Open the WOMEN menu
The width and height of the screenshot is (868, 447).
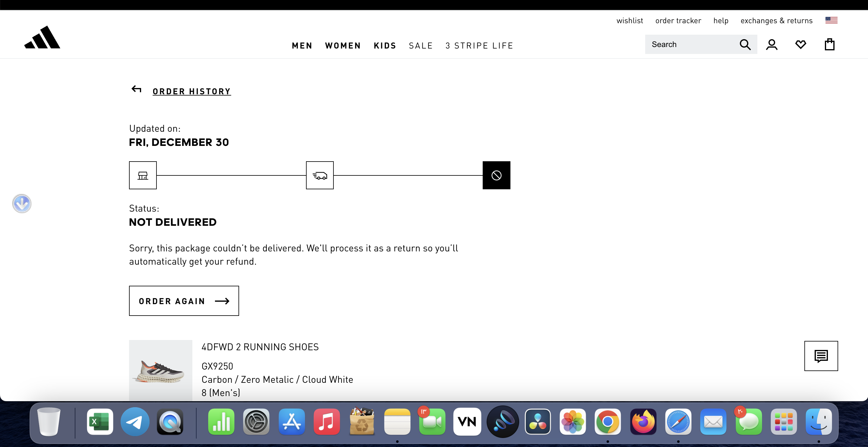[343, 46]
